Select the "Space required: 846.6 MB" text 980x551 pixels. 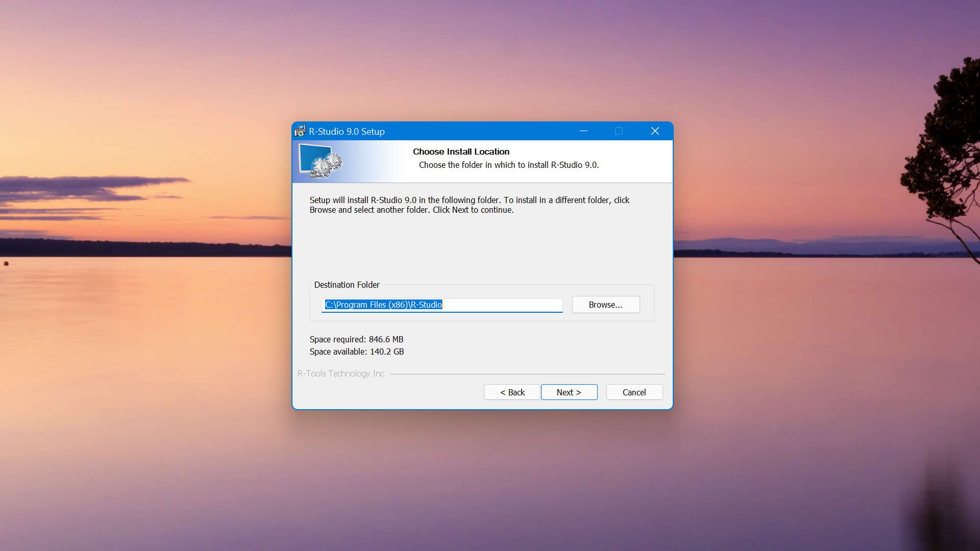coord(356,339)
